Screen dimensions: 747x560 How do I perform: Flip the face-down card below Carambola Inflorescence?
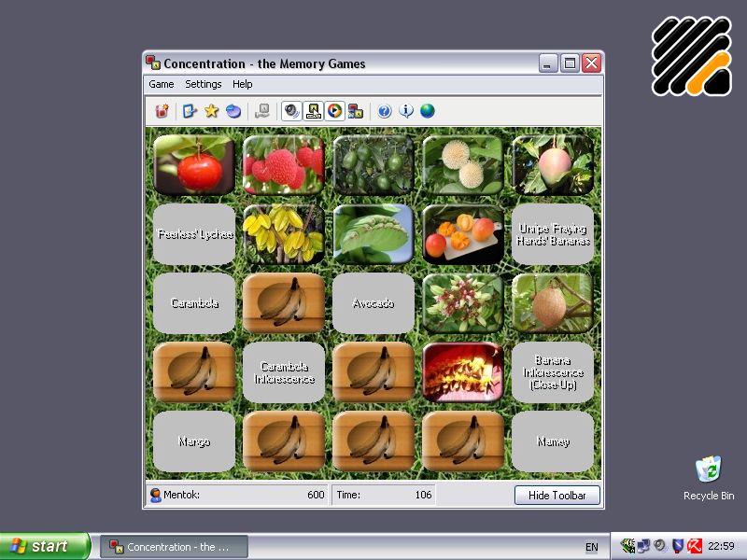point(284,441)
